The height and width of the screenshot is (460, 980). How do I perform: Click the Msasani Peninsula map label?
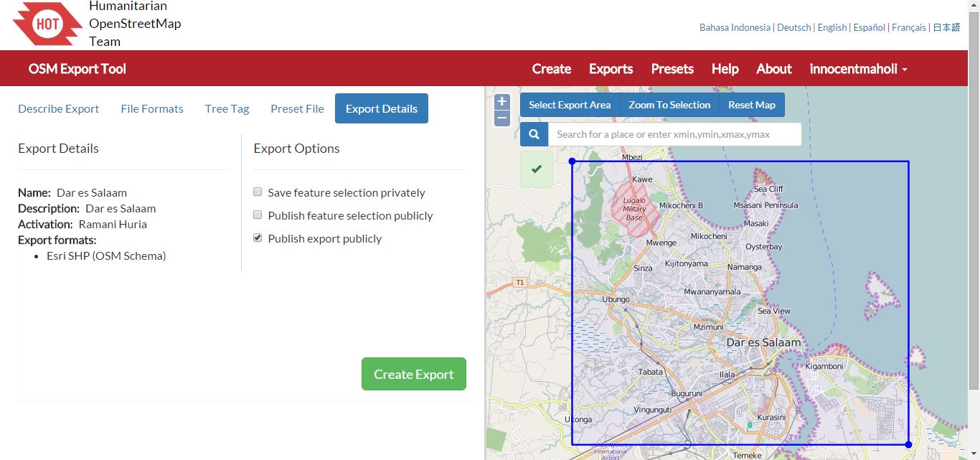pos(765,205)
